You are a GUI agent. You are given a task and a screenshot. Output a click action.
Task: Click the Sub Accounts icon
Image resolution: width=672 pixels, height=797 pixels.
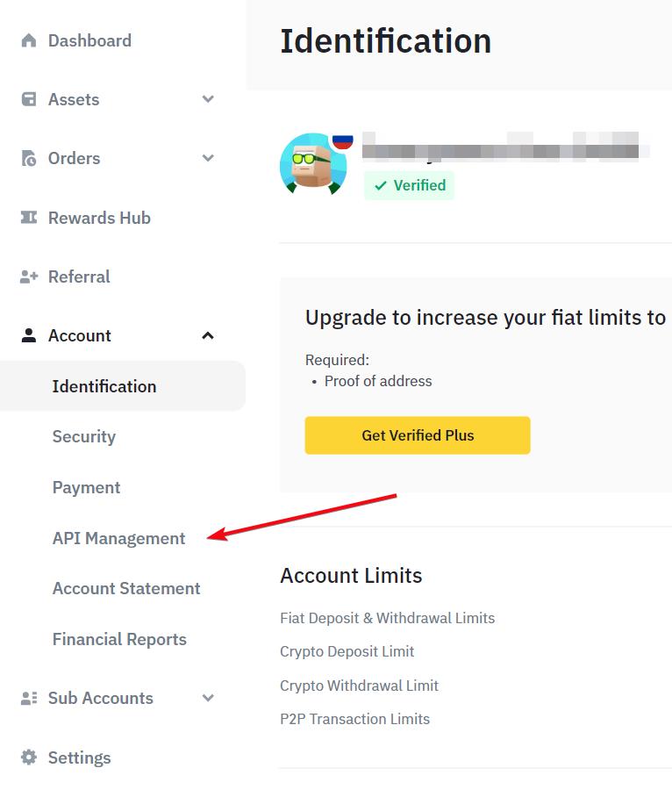[x=29, y=699]
